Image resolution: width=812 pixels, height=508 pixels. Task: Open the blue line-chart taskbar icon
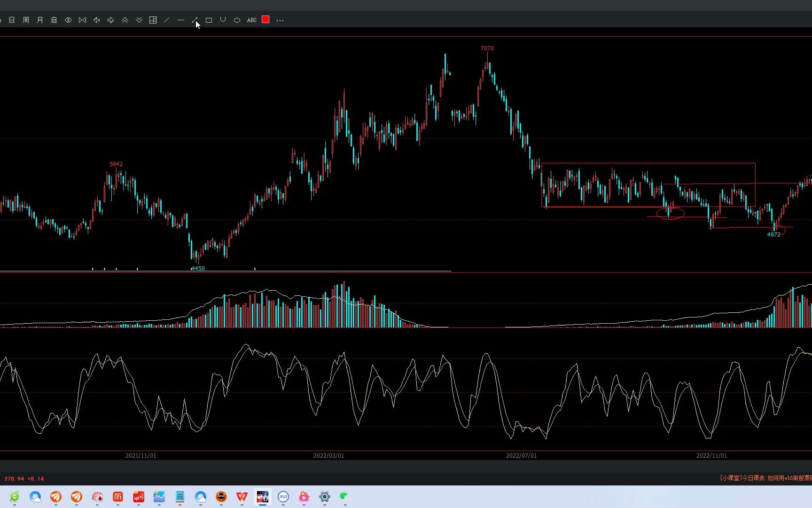pos(159,497)
